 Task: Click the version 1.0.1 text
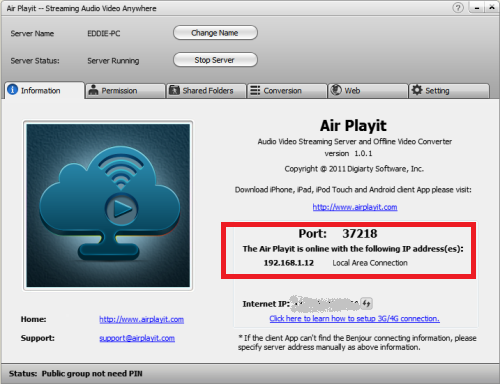348,154
